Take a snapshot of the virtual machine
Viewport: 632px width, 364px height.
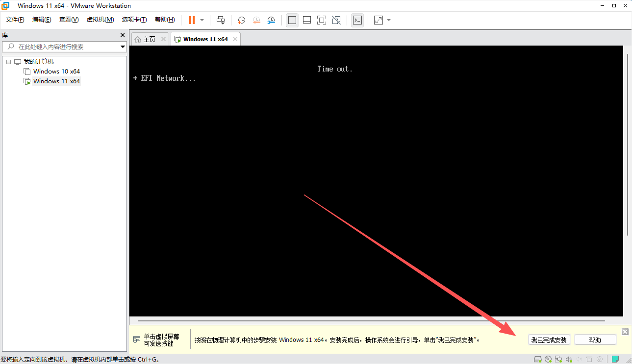(242, 20)
